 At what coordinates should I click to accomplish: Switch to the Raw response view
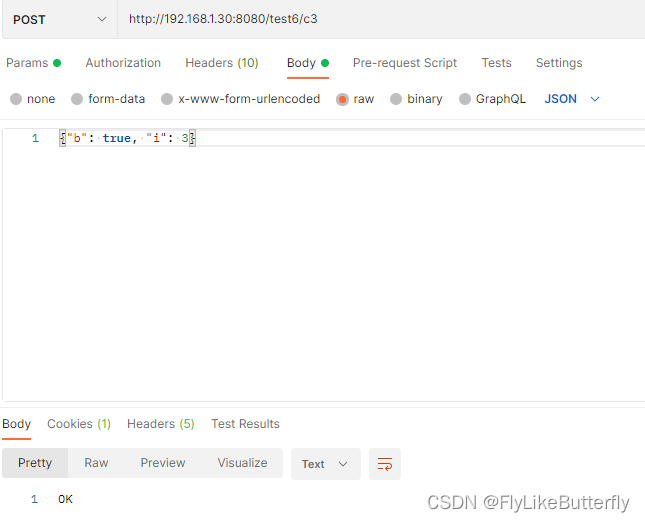click(x=96, y=463)
